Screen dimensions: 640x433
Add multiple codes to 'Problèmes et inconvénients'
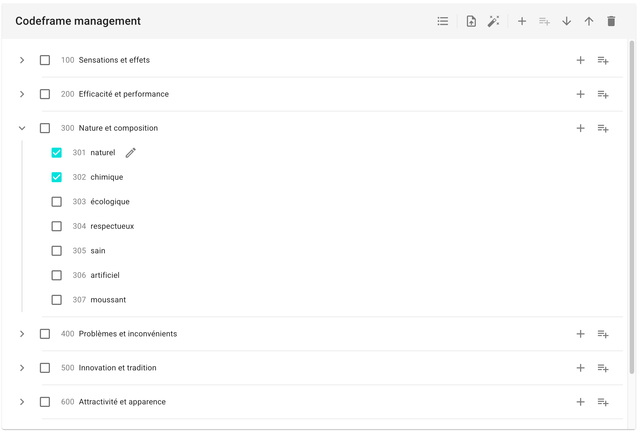click(603, 334)
